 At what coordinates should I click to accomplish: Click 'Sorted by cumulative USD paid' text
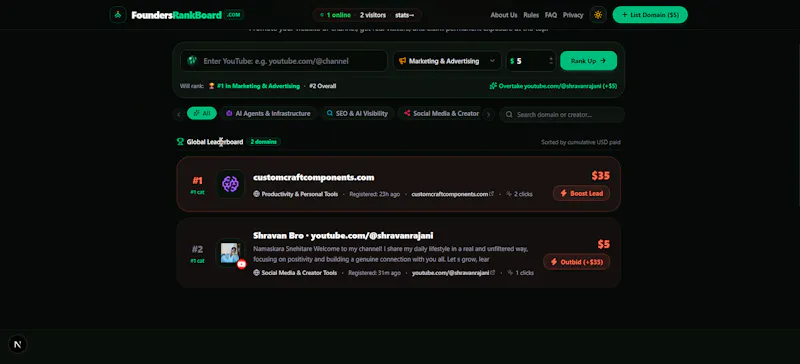tap(581, 142)
